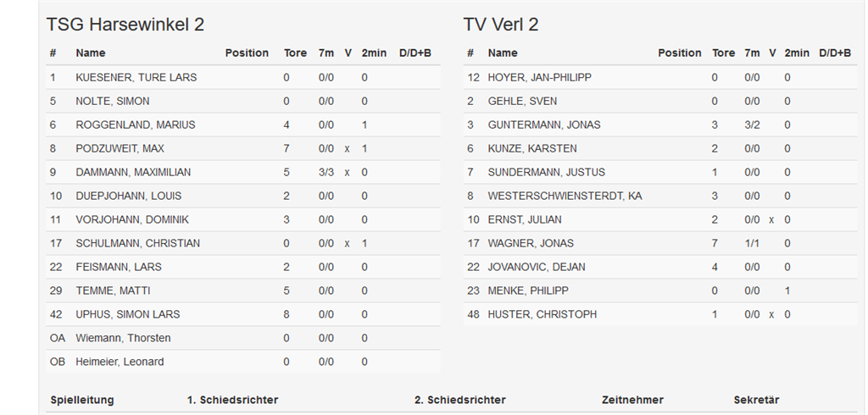
Task: Click official Heimeier, Leonard
Action: tap(120, 362)
